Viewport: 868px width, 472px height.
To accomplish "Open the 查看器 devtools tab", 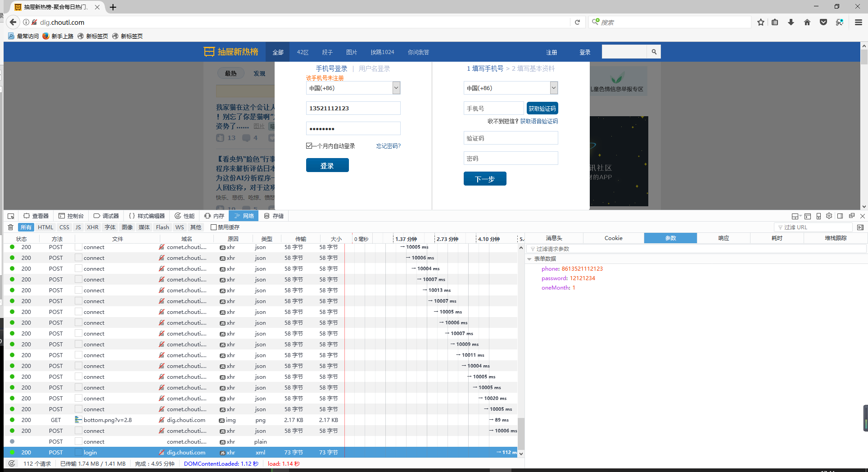I will click(x=36, y=216).
